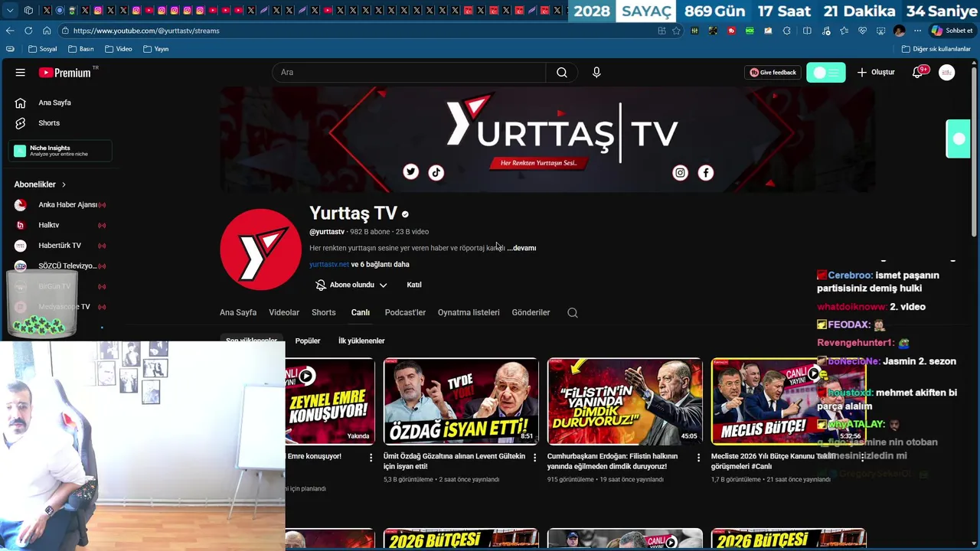Screen dimensions: 980x551
Task: Click the YouTube Premium logo
Action: point(64,73)
